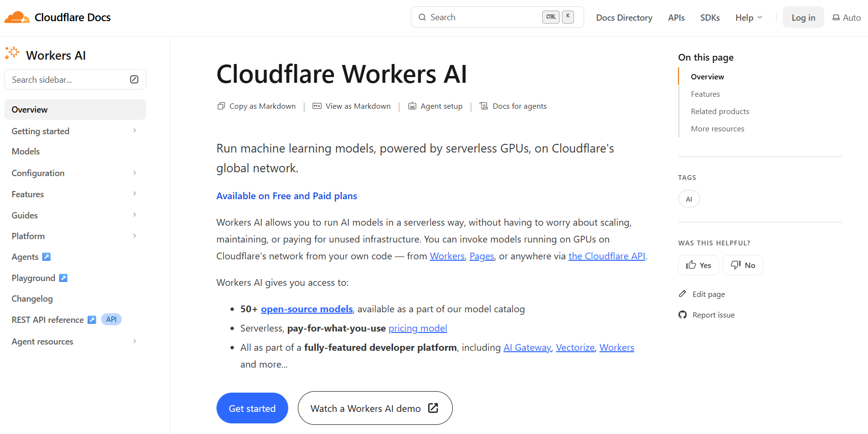Click the Workers AI sparkle icon

(x=12, y=53)
